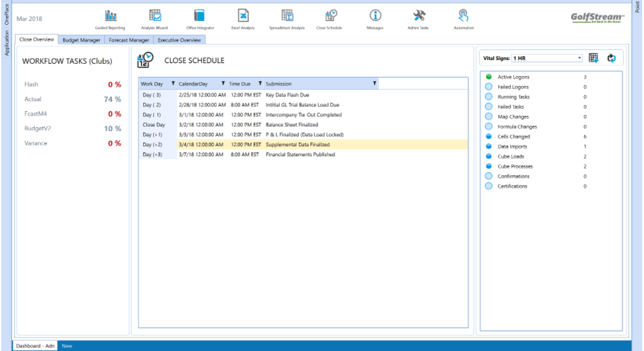Image resolution: width=644 pixels, height=351 pixels.
Task: Launch the Analysis Wizard icon
Action: [155, 17]
